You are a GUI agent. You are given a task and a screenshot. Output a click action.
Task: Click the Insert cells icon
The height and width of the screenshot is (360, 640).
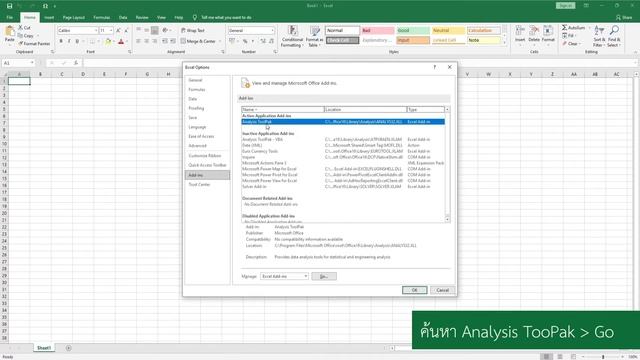click(x=520, y=31)
